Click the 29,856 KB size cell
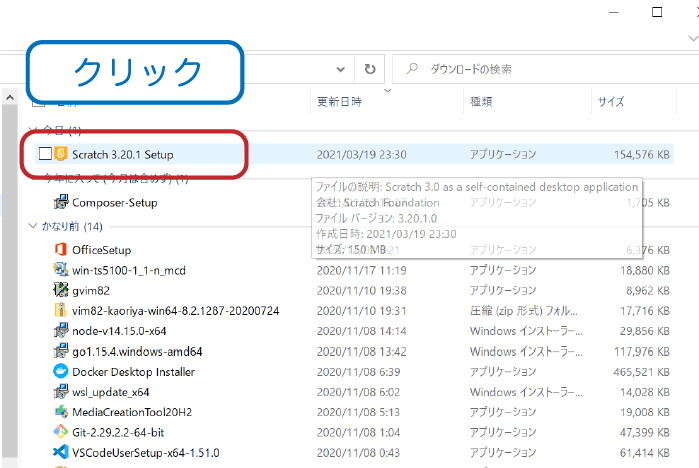This screenshot has height=468, width=699. 645,331
